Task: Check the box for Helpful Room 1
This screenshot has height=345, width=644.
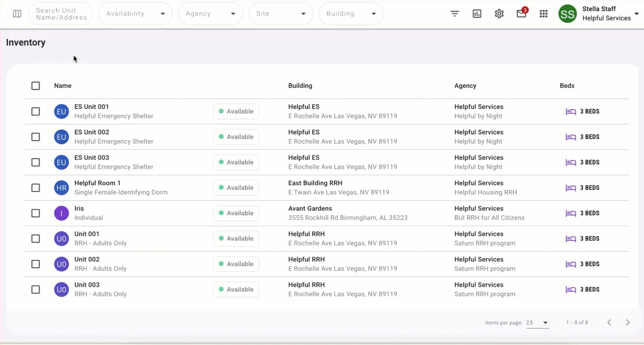Action: (36, 188)
